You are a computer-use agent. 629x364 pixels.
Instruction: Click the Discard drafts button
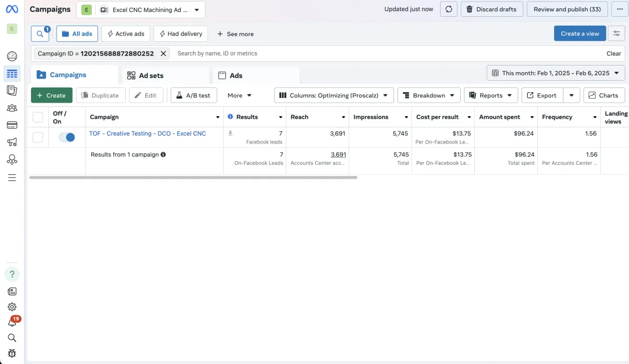point(492,9)
